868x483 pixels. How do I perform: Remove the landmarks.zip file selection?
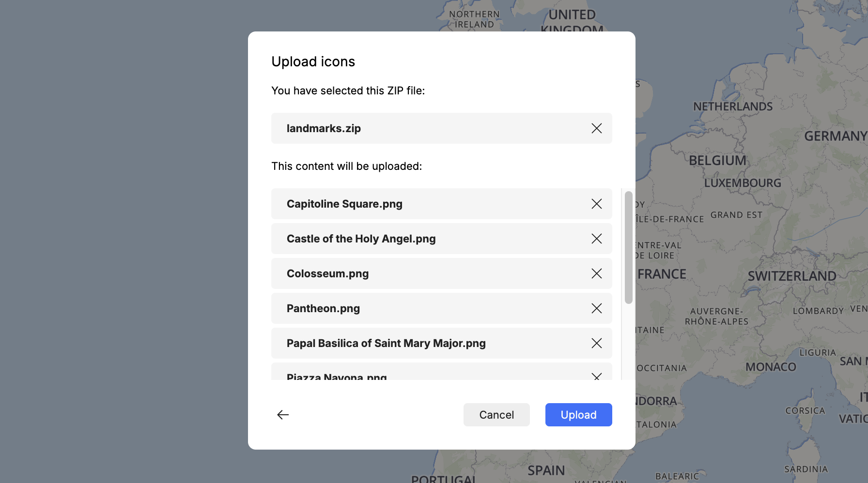pyautogui.click(x=596, y=128)
